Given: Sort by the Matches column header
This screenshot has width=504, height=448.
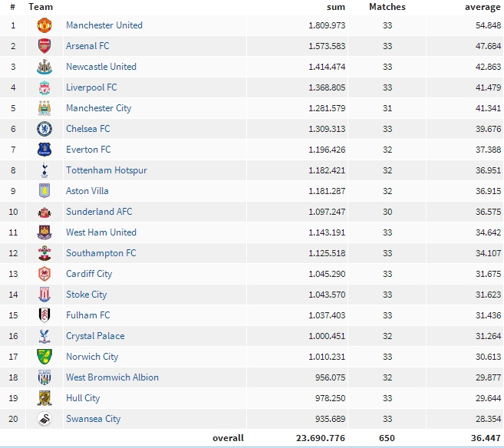Looking at the screenshot, I should point(387,7).
